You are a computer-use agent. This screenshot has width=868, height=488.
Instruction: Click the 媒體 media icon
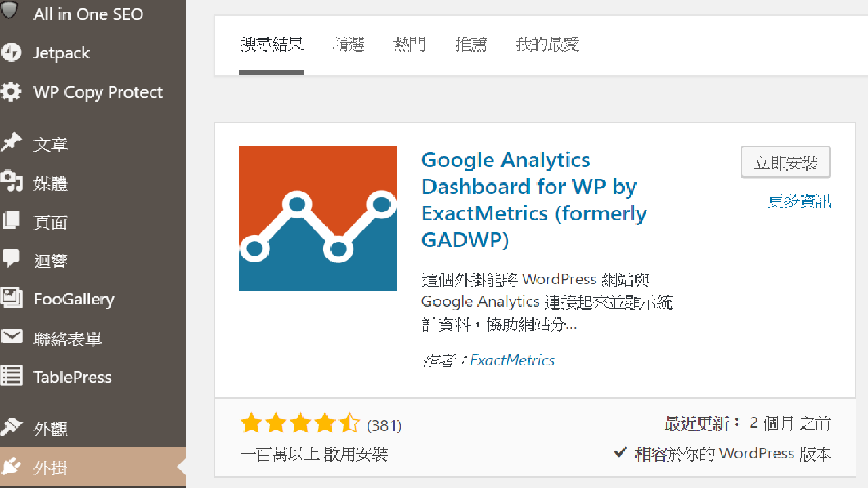pos(11,182)
